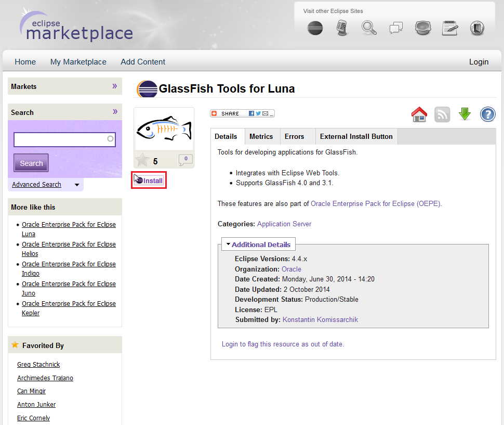The width and height of the screenshot is (504, 425).
Task: Collapse the Additional Details section
Action: coord(258,244)
